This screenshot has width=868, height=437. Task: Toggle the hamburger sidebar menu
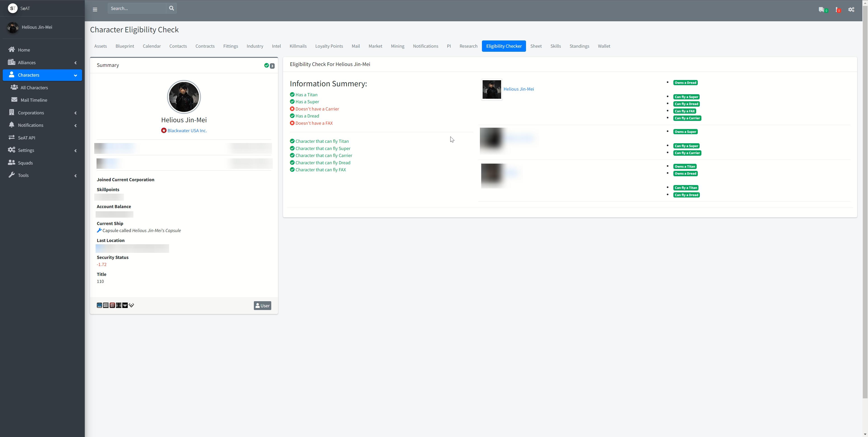[x=95, y=9]
